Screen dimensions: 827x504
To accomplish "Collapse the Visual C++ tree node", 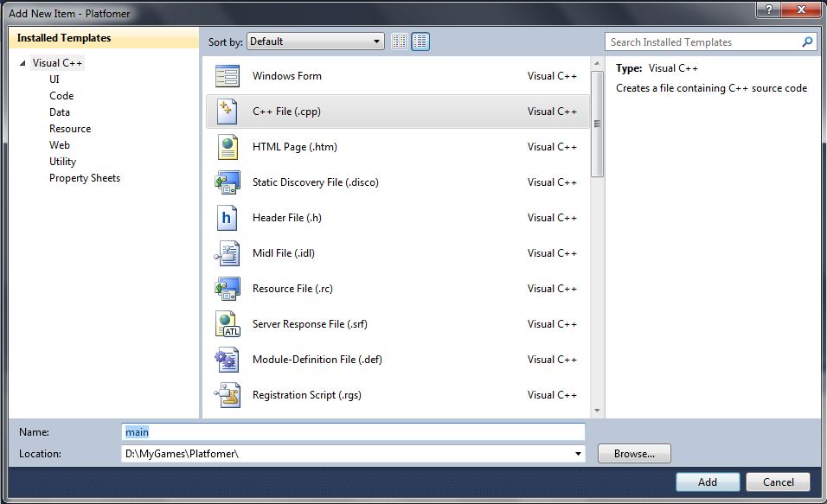I will (21, 62).
